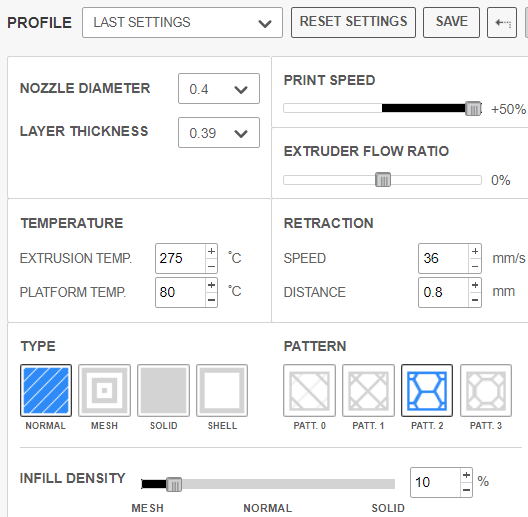Choose Patt. 0 infill pattern
Viewport: 528px width, 517px height.
coord(309,390)
